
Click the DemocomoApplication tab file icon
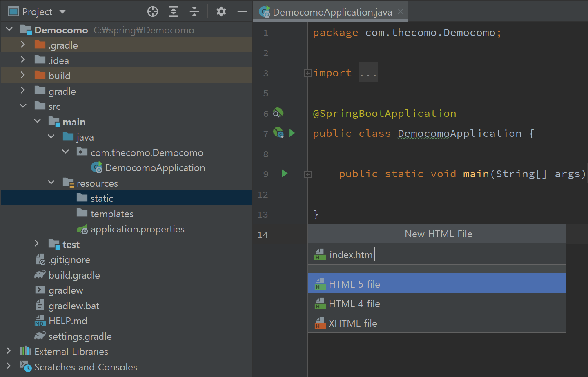point(265,12)
